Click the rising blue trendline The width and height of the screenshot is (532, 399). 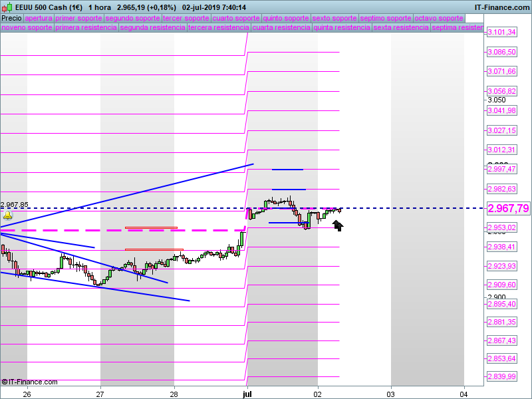tap(127, 196)
